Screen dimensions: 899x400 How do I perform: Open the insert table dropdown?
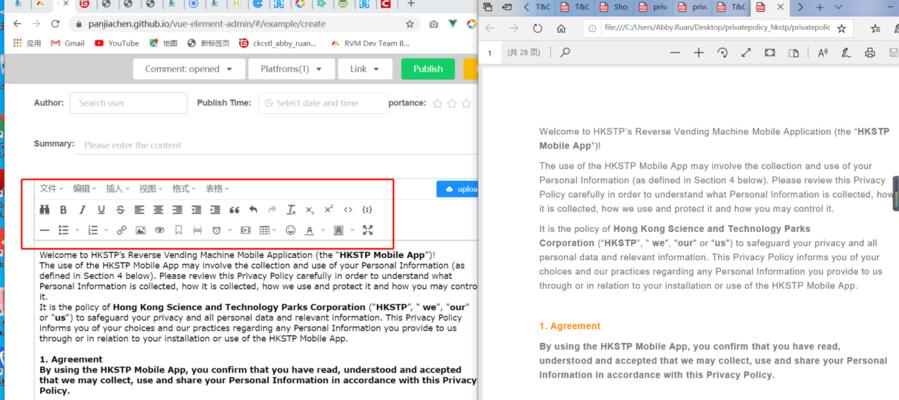tap(267, 230)
